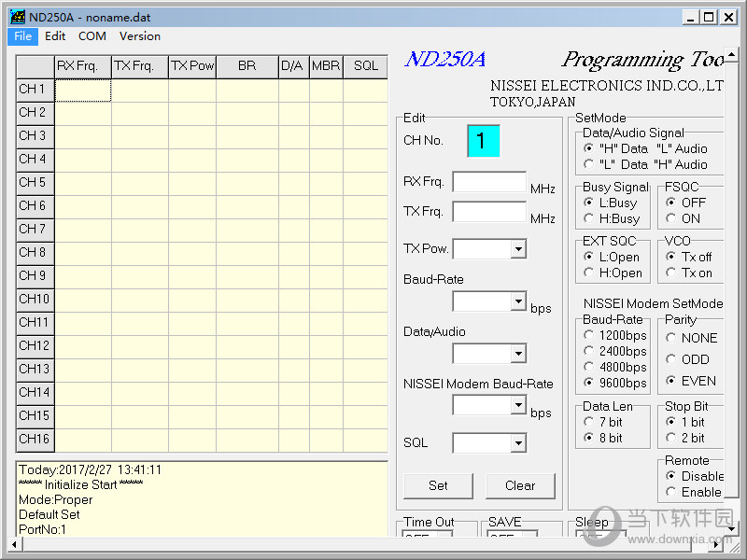Open the COM menu
This screenshot has height=560, width=747.
click(92, 36)
